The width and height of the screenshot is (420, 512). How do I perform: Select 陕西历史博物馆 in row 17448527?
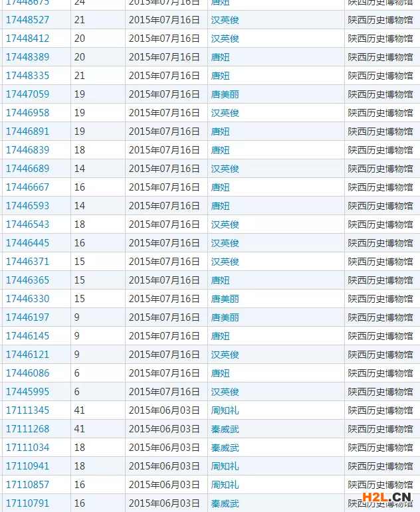[x=380, y=20]
